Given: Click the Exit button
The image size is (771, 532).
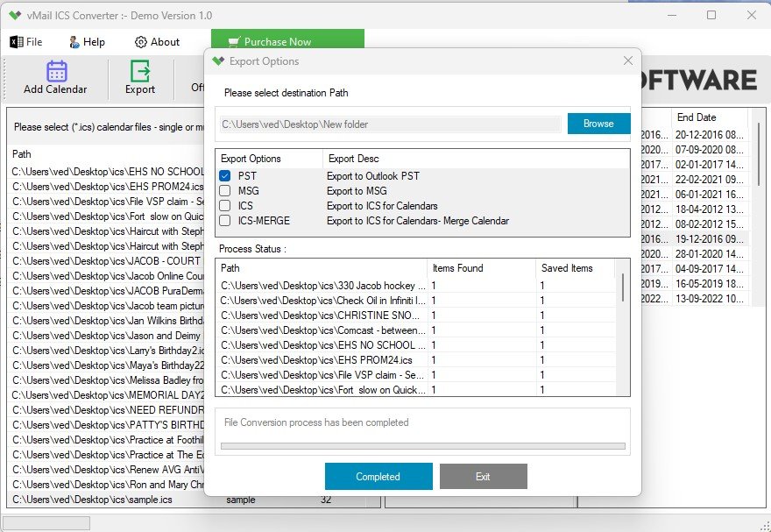Looking at the screenshot, I should [x=484, y=476].
